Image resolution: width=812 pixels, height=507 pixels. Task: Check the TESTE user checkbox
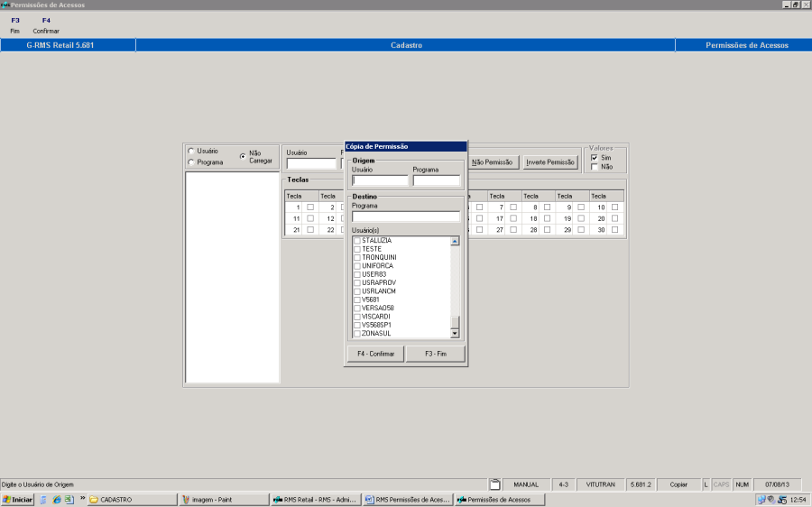pos(356,249)
